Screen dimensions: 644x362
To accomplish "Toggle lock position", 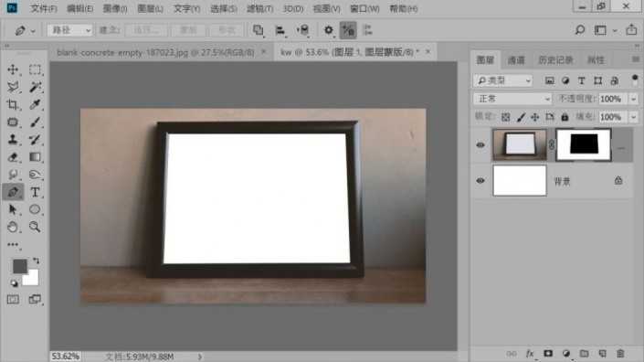I will pos(534,118).
